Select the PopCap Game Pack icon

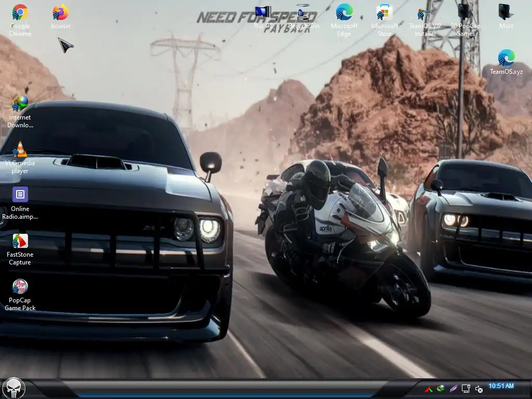20,295
